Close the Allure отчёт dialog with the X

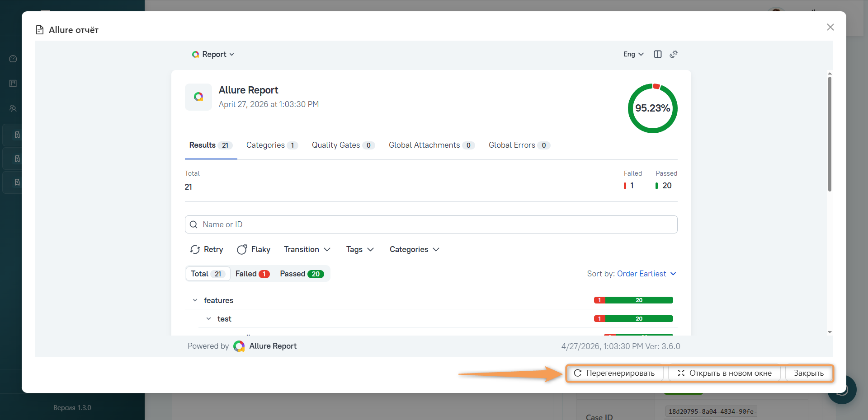(830, 27)
